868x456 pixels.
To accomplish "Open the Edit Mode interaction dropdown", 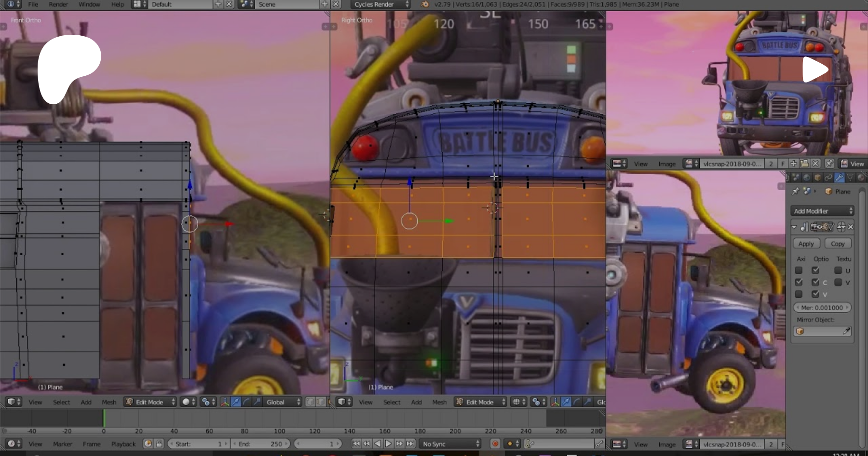I will [149, 401].
